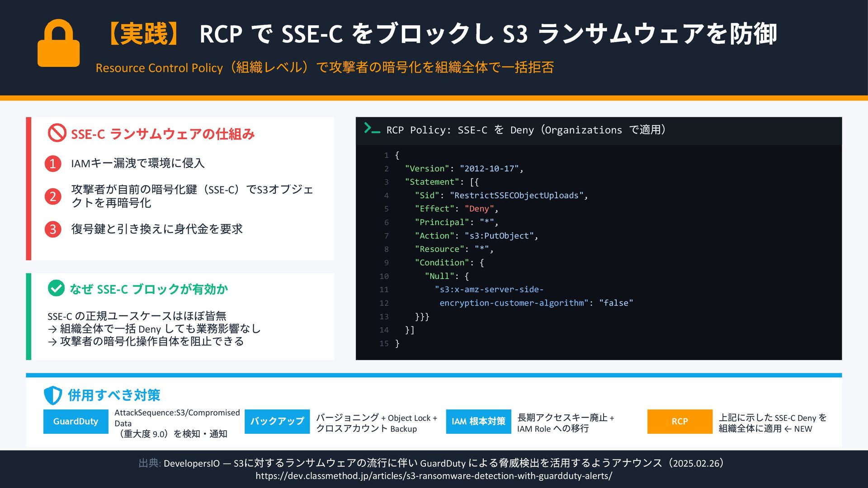
Task: Click the blue GuardDuty label
Action: [x=75, y=421]
